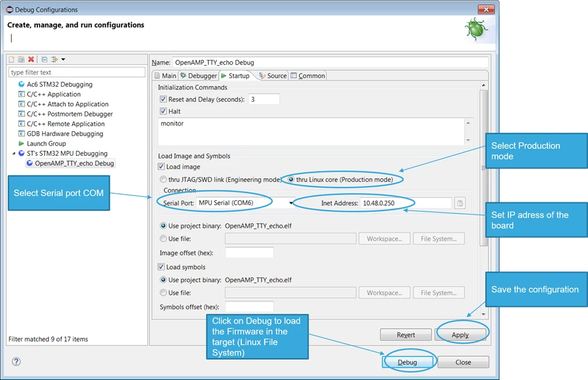Toggle the Load image checkbox
This screenshot has width=588, height=380.
(161, 166)
